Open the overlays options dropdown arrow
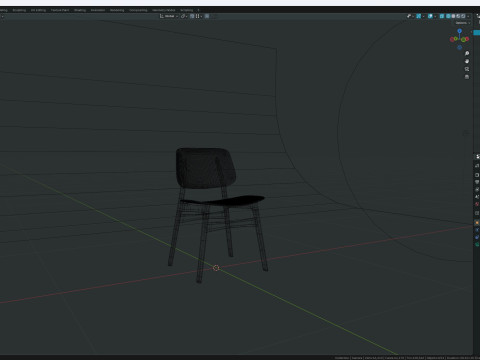This screenshot has height=360, width=480. click(435, 16)
